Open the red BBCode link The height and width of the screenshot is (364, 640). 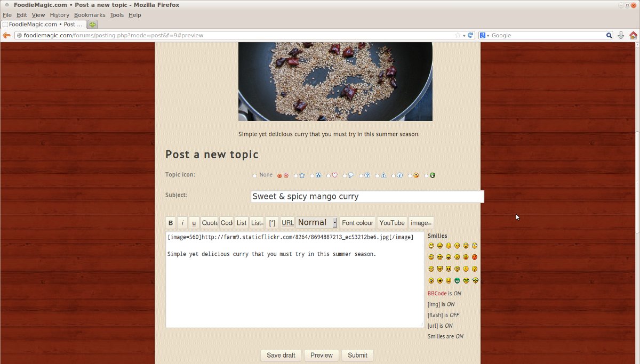click(437, 294)
